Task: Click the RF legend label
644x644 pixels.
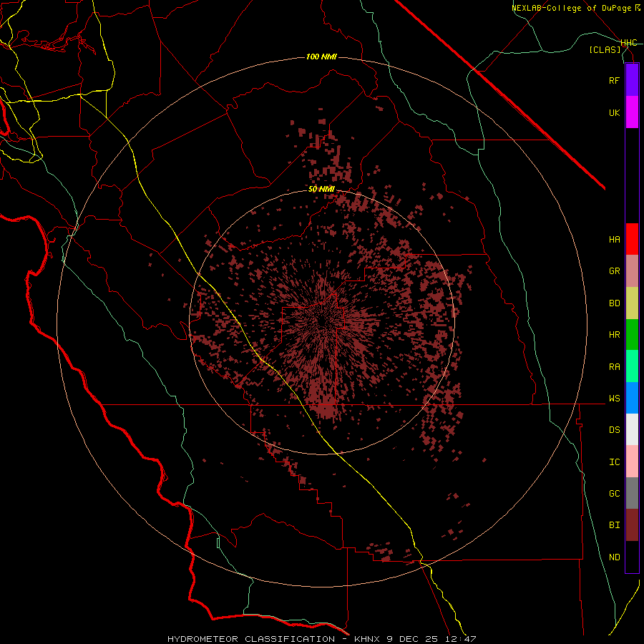Action: (x=614, y=80)
